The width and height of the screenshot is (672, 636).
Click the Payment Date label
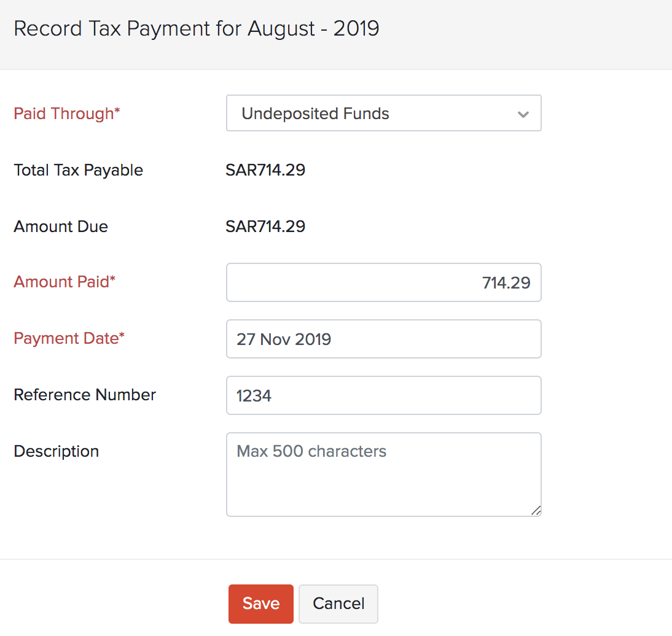click(69, 338)
